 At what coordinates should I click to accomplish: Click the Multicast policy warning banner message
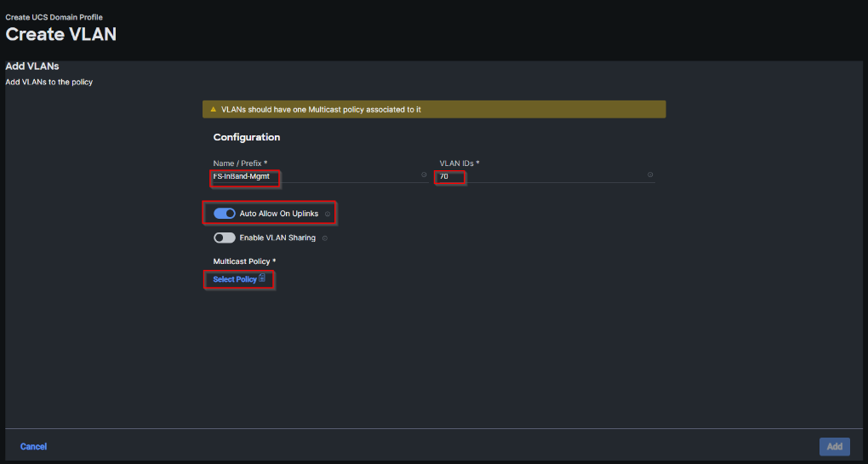click(x=321, y=110)
